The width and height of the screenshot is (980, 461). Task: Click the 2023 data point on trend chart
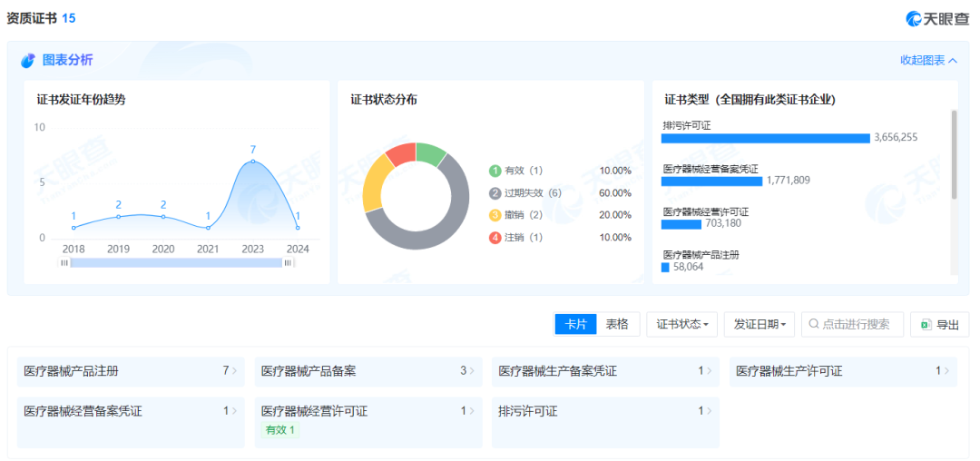(252, 162)
